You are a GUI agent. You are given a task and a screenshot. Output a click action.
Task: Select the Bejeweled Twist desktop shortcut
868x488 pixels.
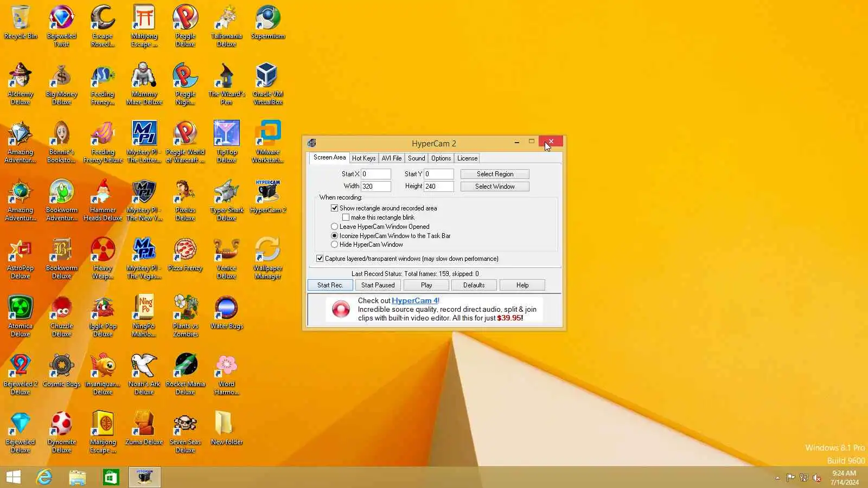click(62, 26)
